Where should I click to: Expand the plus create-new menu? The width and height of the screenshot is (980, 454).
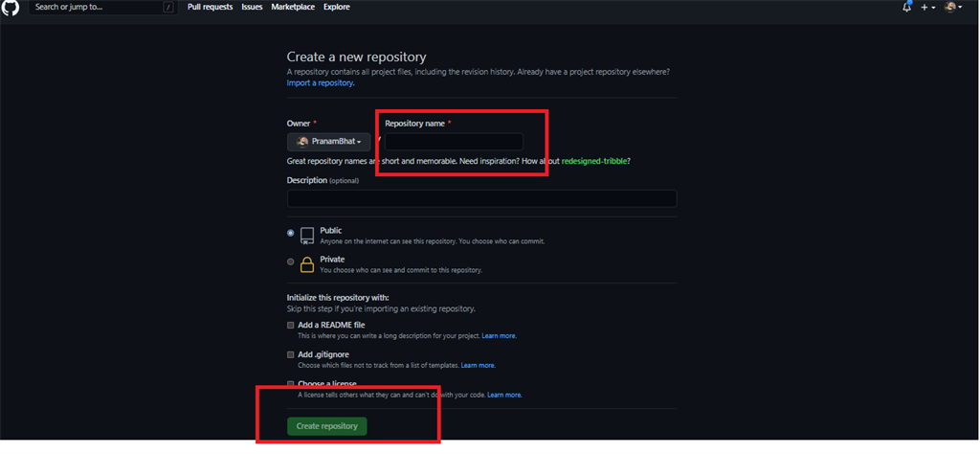tap(928, 7)
